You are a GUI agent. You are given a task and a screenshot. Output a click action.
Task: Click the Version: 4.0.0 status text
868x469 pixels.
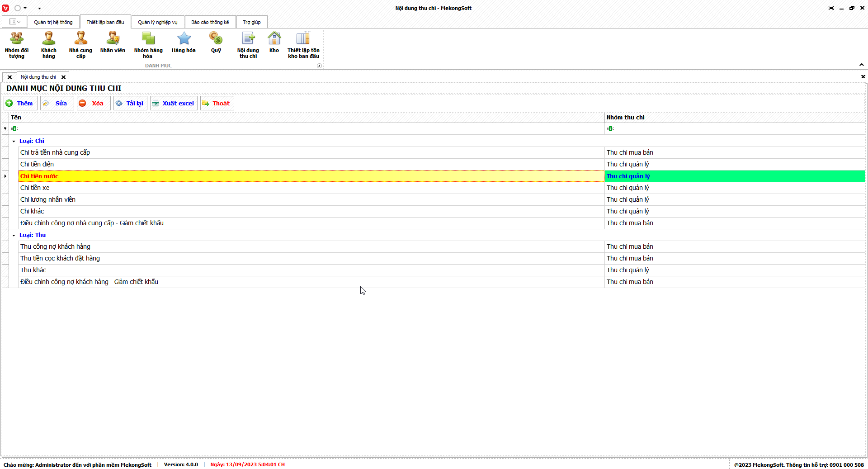[181, 464]
